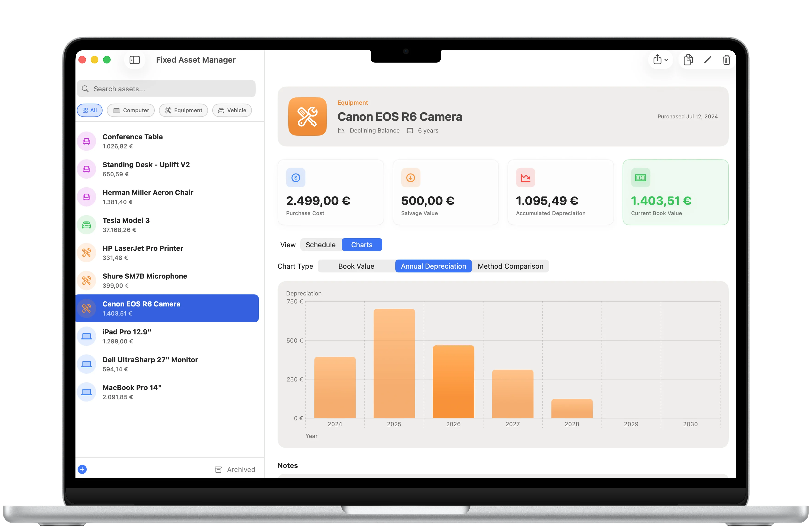Click the calendar icon beside 6 years

click(x=410, y=130)
